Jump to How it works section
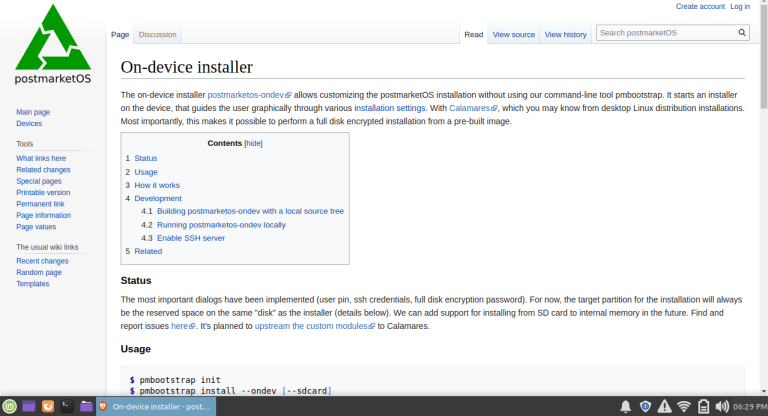Screen dimensions: 768x416 point(157,185)
